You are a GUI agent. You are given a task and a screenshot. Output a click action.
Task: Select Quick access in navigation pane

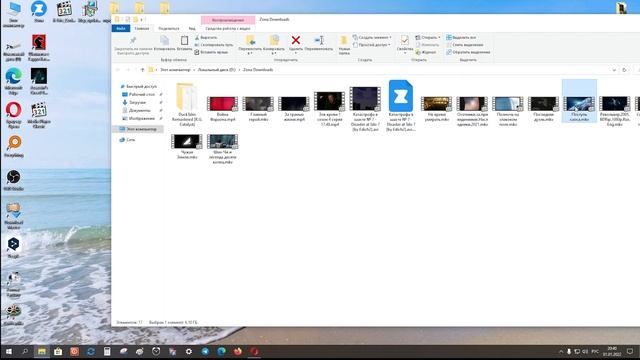[x=139, y=87]
